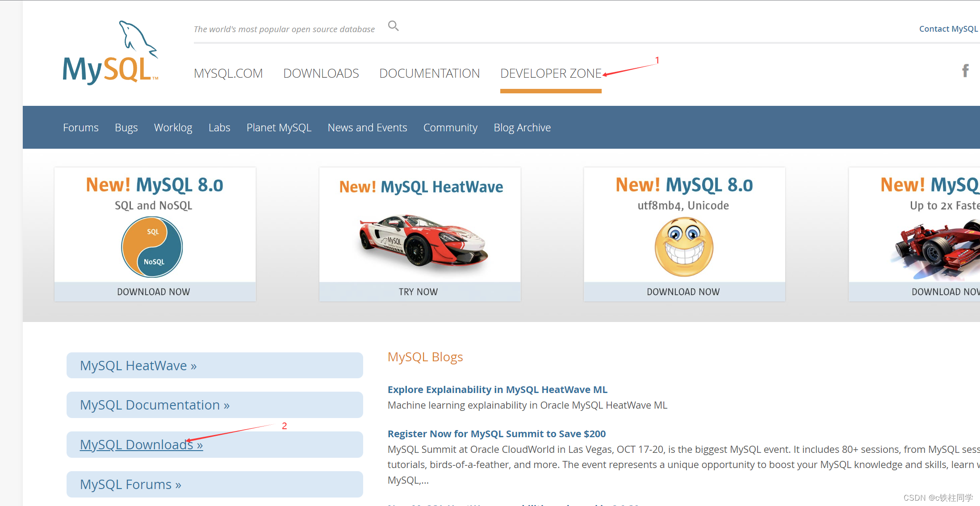
Task: Open the search magnifier icon
Action: pos(393,26)
